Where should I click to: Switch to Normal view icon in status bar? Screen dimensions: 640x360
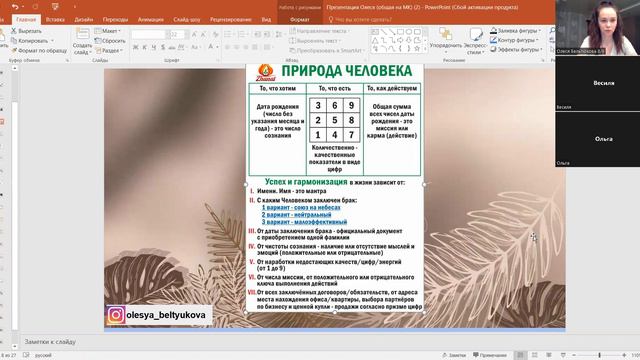coord(520,355)
